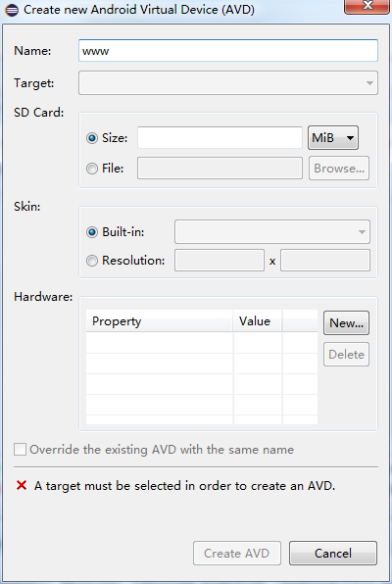Close the Create new AVD dialog
This screenshot has height=584, width=392.
pos(367,6)
